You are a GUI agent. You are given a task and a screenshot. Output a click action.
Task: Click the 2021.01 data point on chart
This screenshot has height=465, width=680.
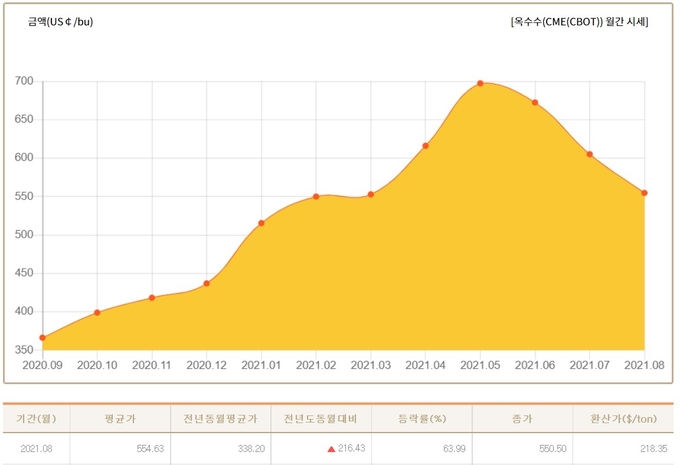(262, 223)
